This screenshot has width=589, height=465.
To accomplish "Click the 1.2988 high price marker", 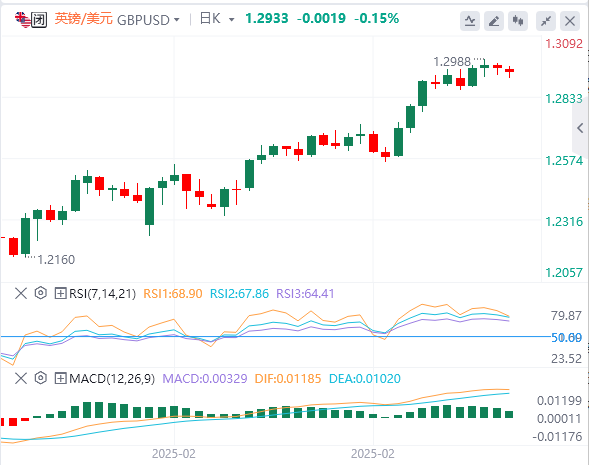I will (x=452, y=62).
